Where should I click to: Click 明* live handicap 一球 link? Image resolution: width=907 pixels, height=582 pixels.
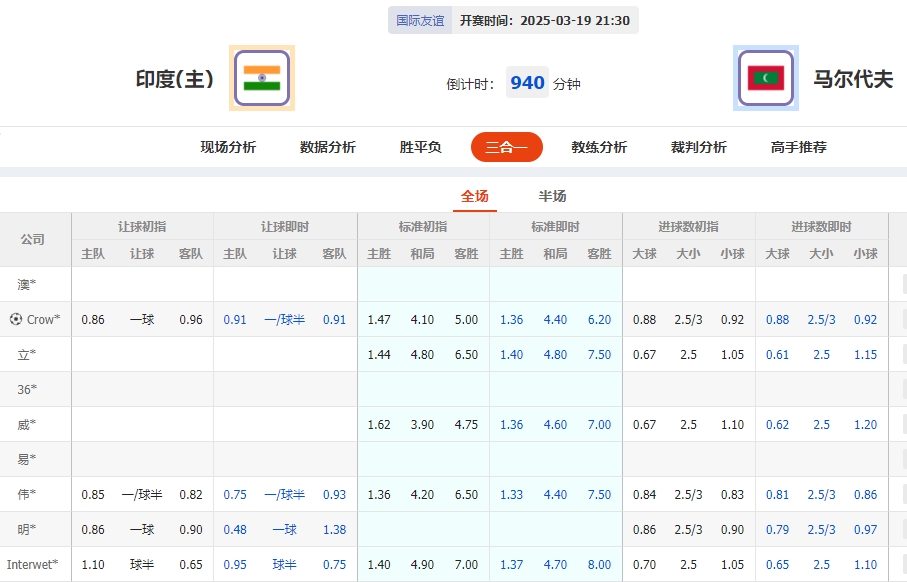click(284, 529)
